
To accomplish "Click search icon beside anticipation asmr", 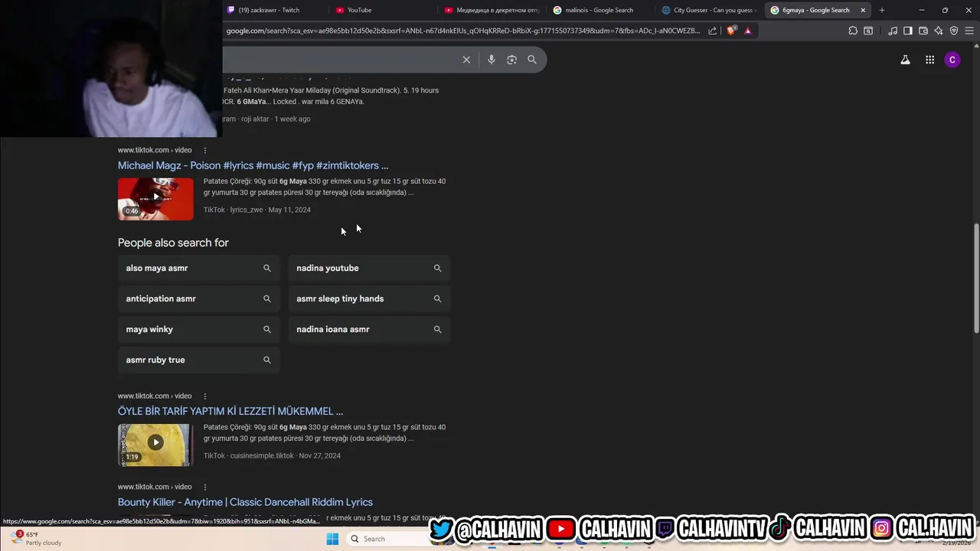I will pos(267,298).
